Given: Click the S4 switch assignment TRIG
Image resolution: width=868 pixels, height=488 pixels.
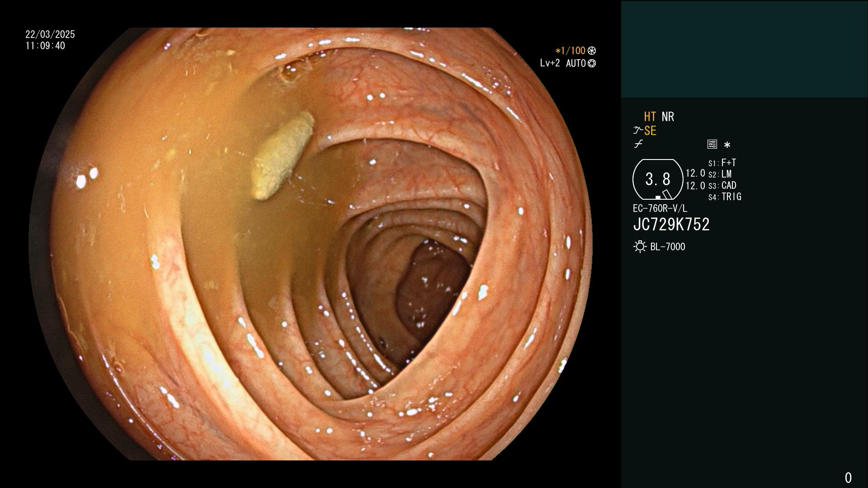Looking at the screenshot, I should (x=725, y=197).
